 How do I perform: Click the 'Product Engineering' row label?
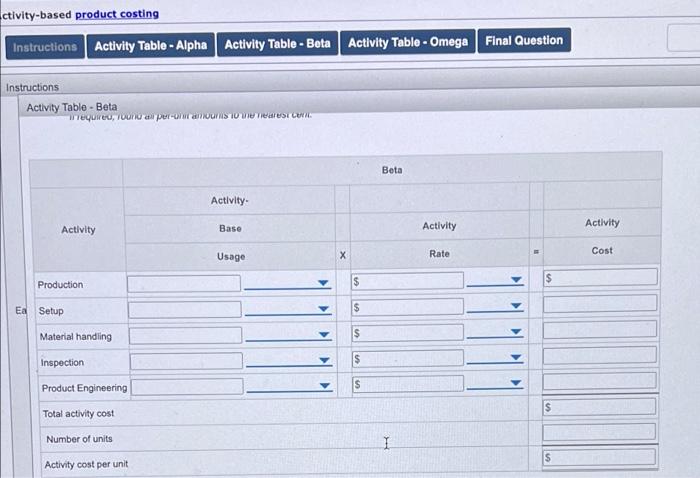click(84, 388)
